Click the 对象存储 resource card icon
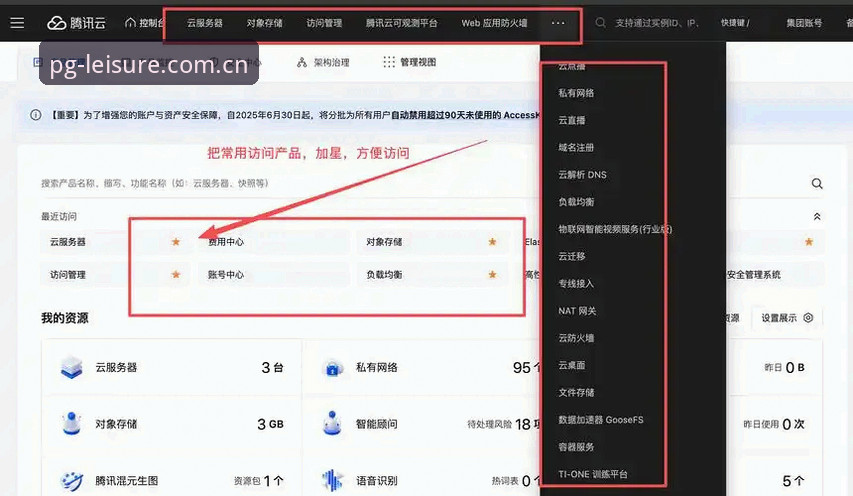Image resolution: width=853 pixels, height=496 pixels. pyautogui.click(x=72, y=423)
